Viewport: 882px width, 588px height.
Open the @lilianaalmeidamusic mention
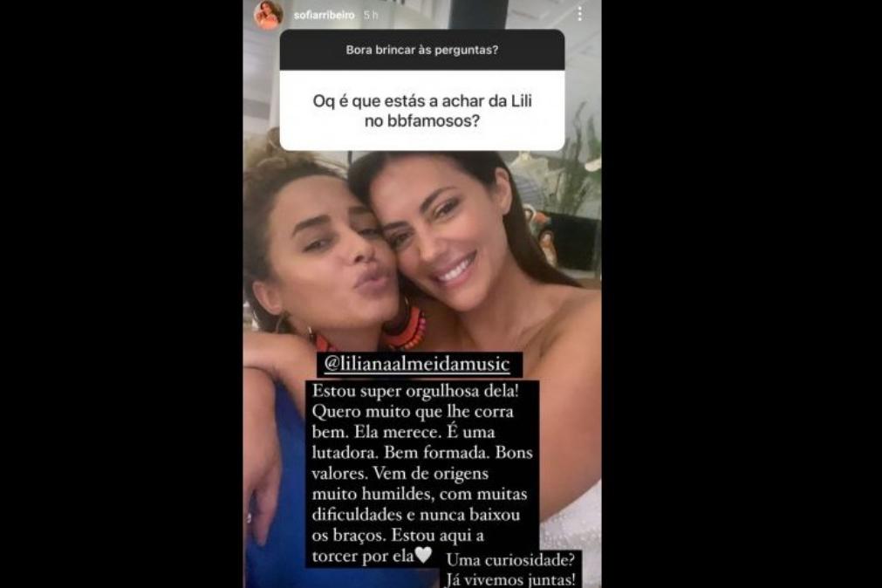(417, 364)
